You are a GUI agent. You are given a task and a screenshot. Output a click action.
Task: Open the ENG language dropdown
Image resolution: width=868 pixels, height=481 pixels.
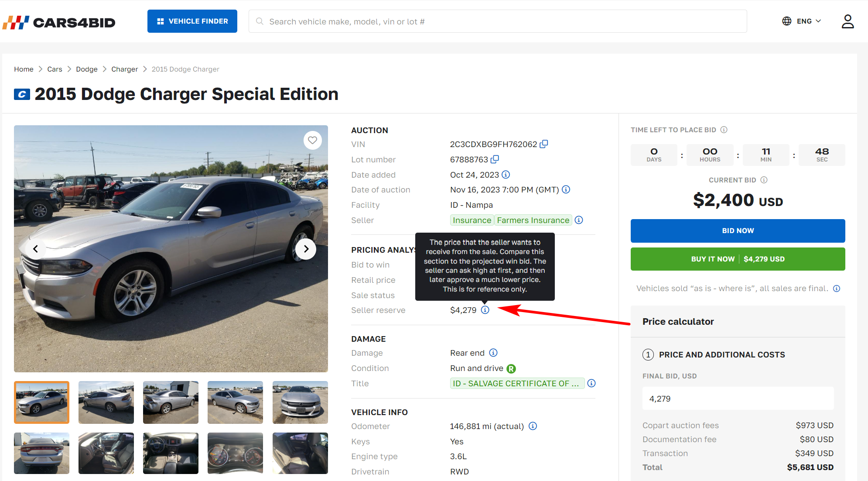coord(809,21)
